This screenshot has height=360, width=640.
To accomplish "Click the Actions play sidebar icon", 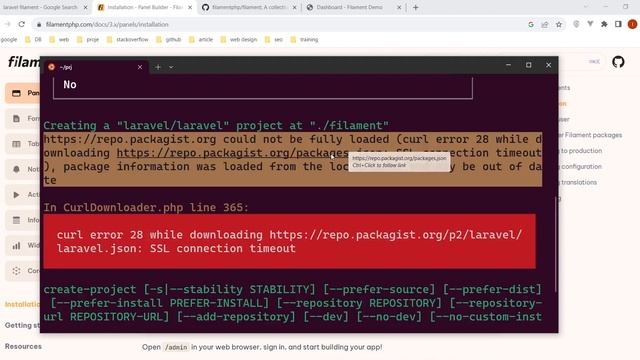I will coord(16,195).
